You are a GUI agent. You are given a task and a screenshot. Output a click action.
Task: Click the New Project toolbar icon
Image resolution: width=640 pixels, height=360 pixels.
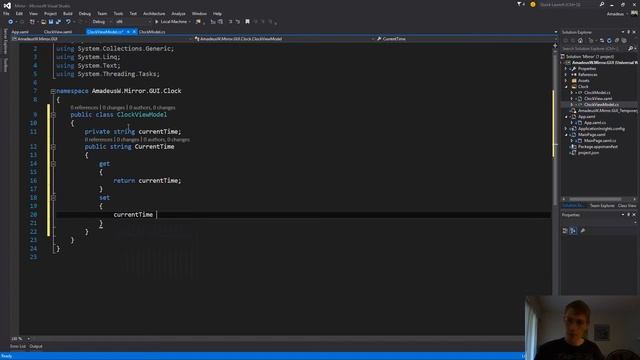[x=32, y=22]
